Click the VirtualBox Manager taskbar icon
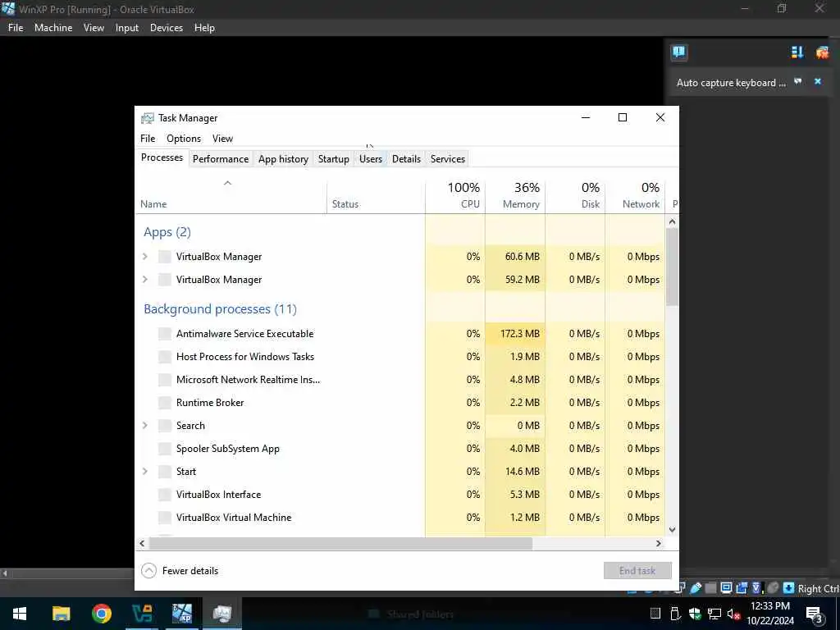840x630 pixels. pos(142,614)
